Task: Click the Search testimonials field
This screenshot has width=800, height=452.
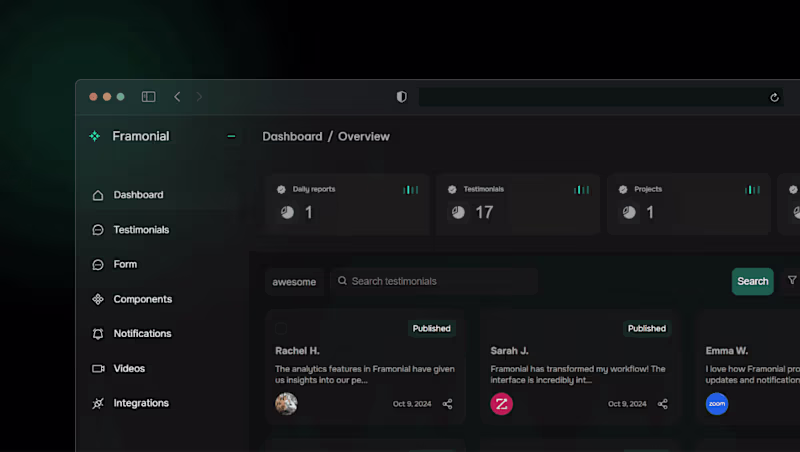Action: coord(434,281)
